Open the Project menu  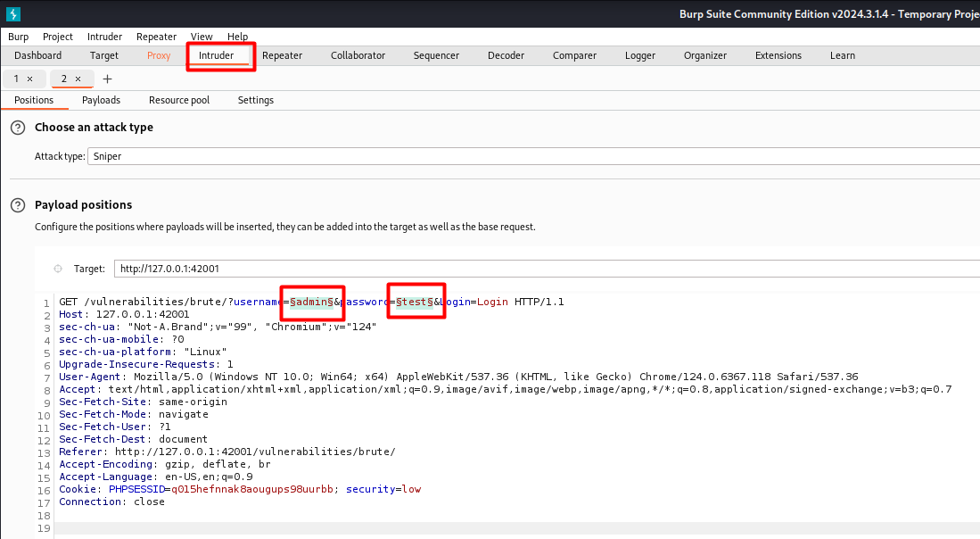pyautogui.click(x=58, y=37)
